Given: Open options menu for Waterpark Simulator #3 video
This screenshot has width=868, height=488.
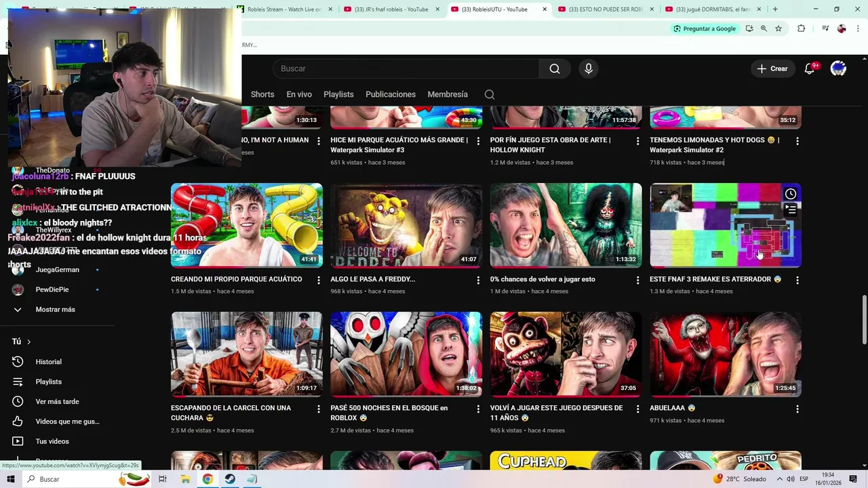Looking at the screenshot, I should 478,141.
